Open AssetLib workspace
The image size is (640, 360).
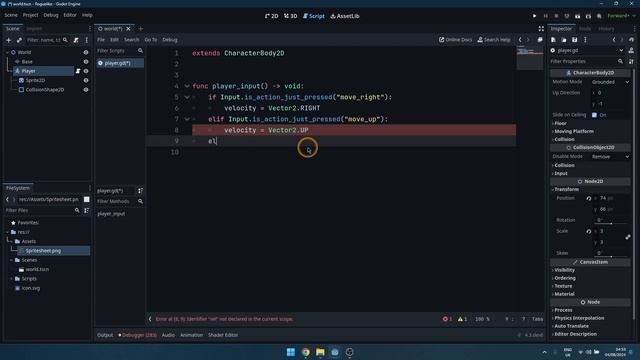click(x=345, y=16)
